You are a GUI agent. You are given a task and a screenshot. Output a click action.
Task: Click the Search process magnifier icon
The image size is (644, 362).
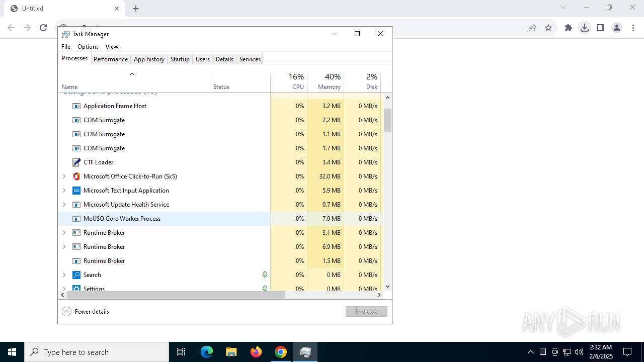pyautogui.click(x=76, y=275)
